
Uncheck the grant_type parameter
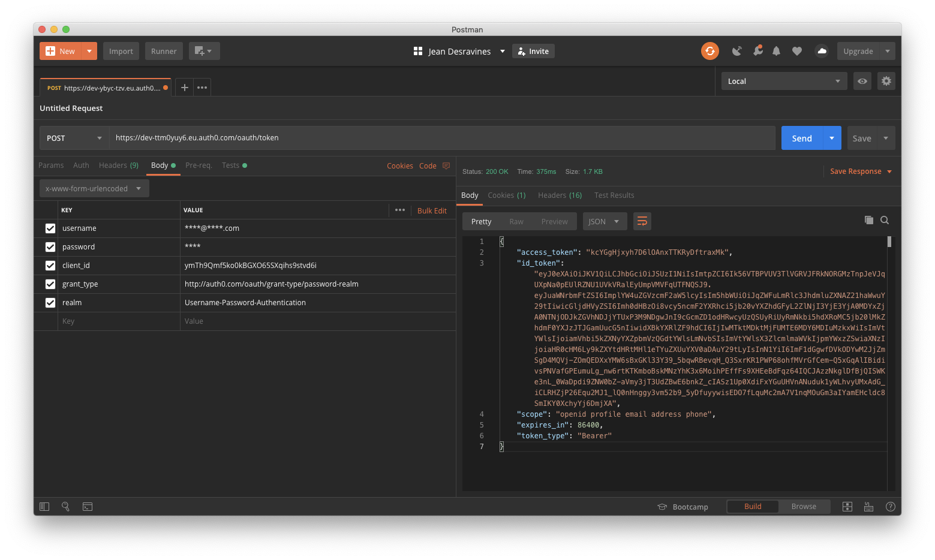click(x=50, y=284)
